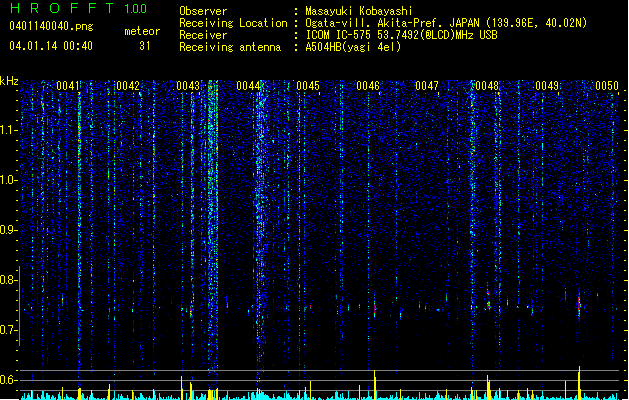The height and width of the screenshot is (400, 629).
Task: Click the 0042 time marker
Action: point(128,86)
